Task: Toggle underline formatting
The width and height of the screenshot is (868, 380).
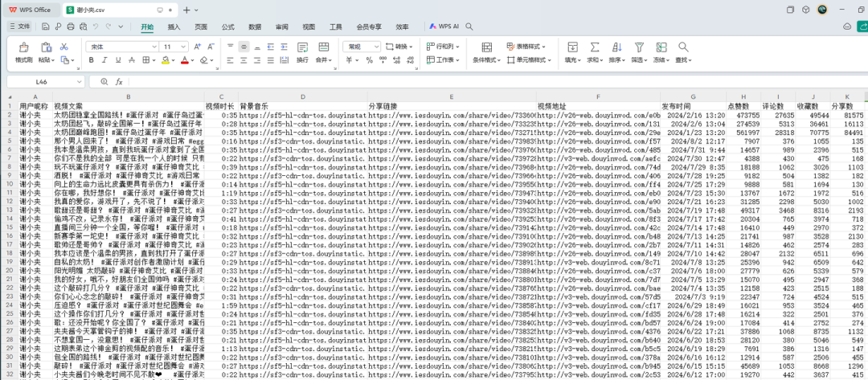Action: coord(118,59)
